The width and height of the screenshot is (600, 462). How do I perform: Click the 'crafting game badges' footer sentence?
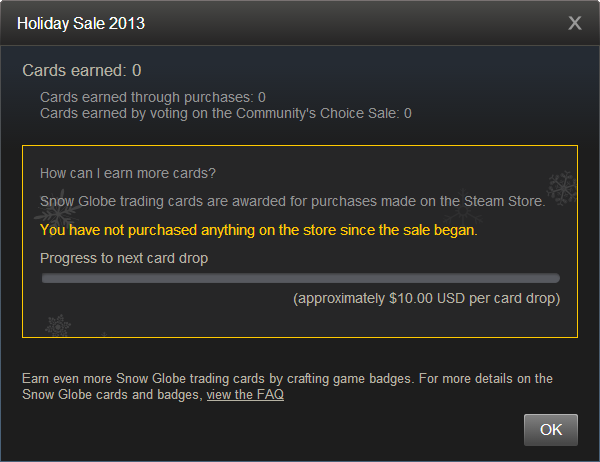tap(286, 379)
